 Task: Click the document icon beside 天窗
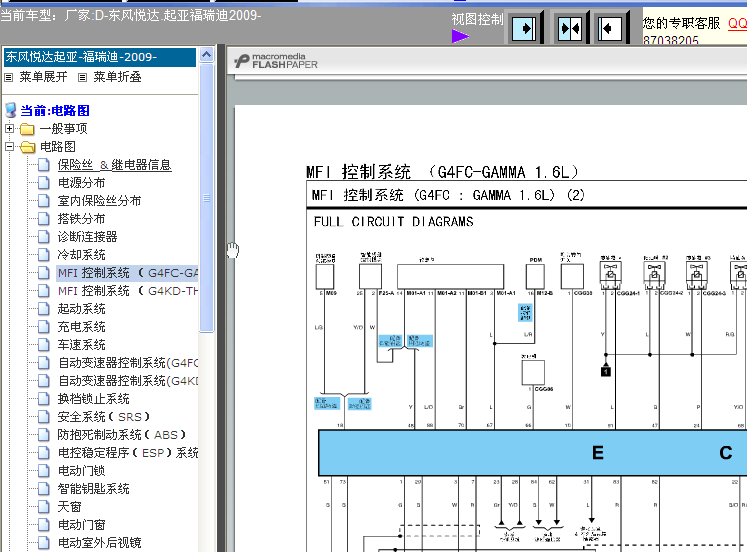44,507
